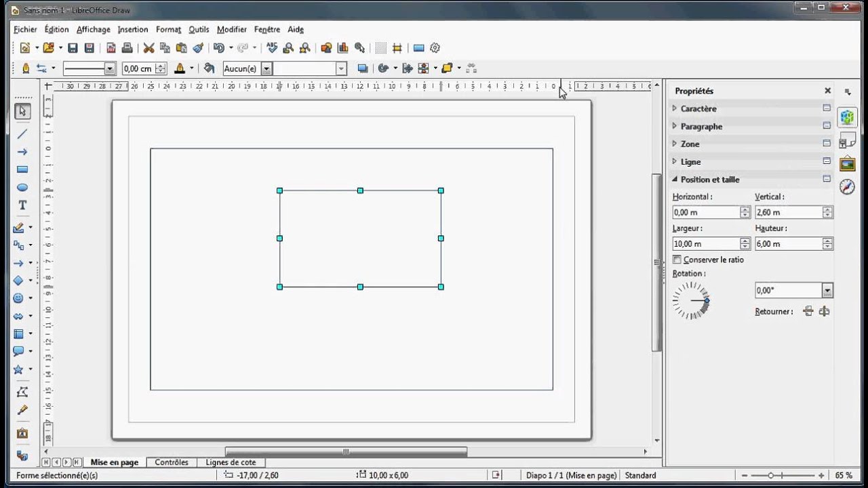Click the Largeur width input field

coord(705,244)
